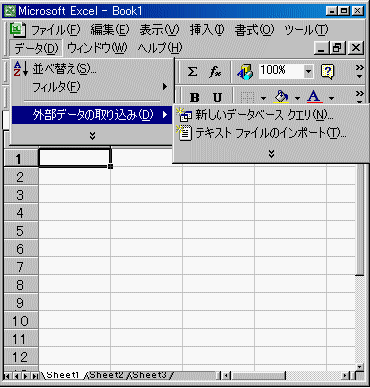Go to first sheet tab scroll arrow
The width and height of the screenshot is (370, 388).
(7, 376)
